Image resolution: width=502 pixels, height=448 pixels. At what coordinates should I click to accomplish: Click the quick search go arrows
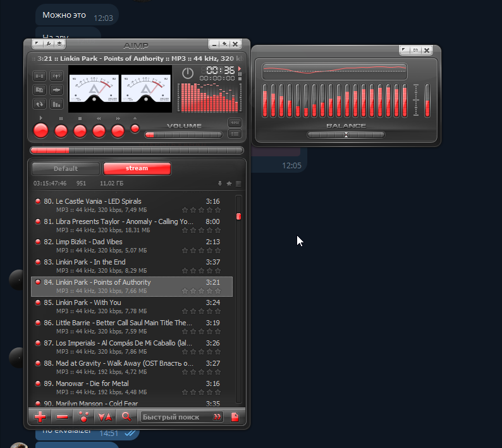tap(217, 417)
